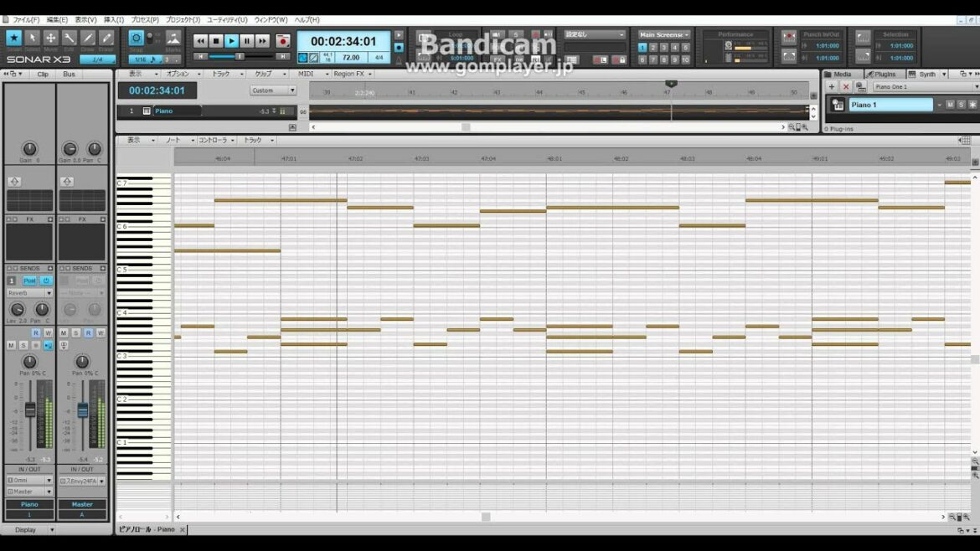Click the red X delete synth icon
This screenshot has width=980, height=551.
tap(846, 87)
